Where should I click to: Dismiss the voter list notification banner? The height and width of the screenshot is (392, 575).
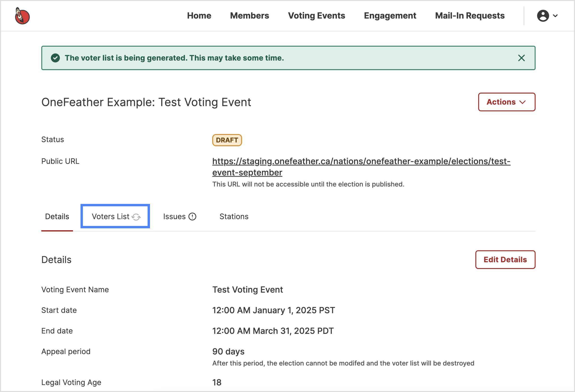pyautogui.click(x=521, y=58)
